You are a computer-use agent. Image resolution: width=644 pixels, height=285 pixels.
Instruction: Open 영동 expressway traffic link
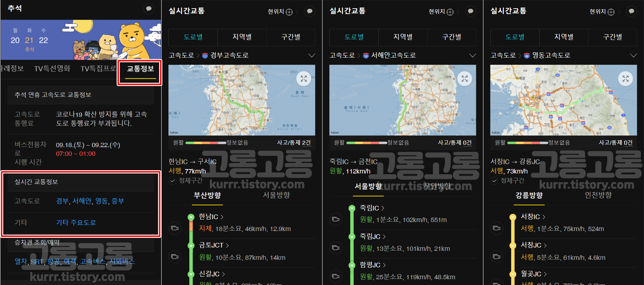102,201
